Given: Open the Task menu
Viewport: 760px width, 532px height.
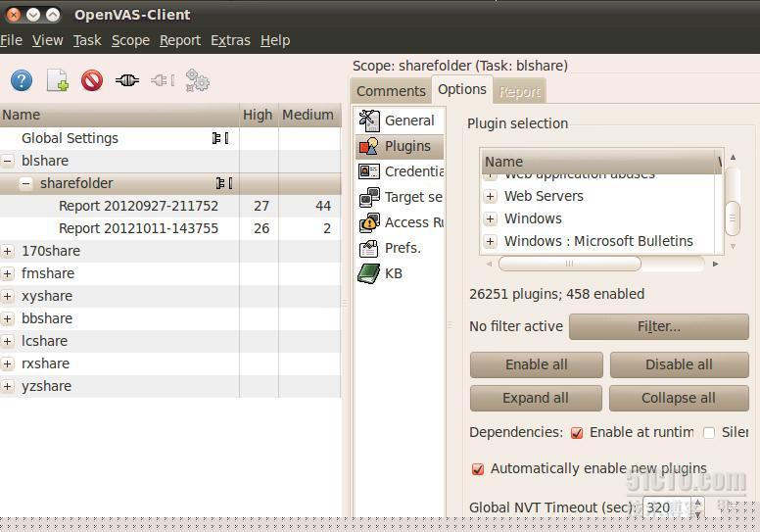Looking at the screenshot, I should 87,40.
